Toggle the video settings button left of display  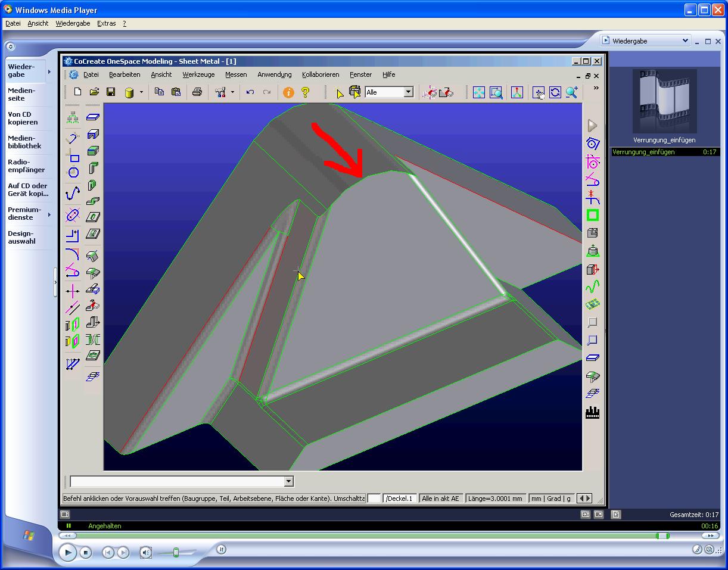tap(65, 514)
